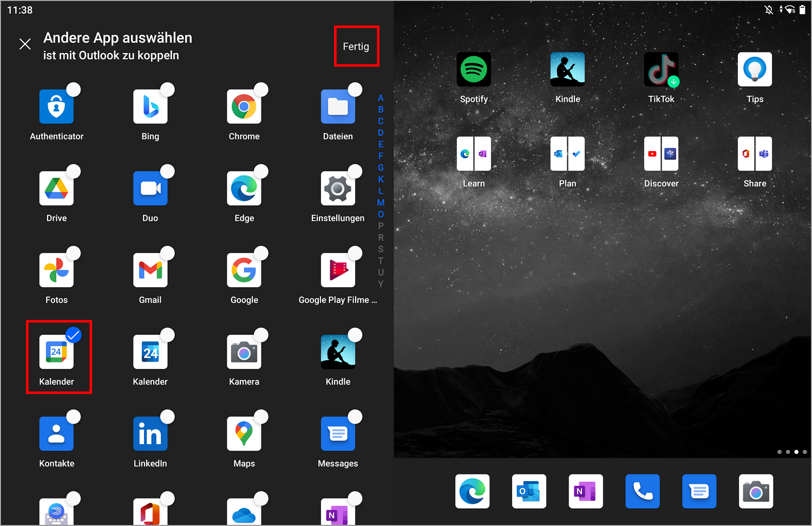Tick the selection circle on Gmail

tap(168, 253)
